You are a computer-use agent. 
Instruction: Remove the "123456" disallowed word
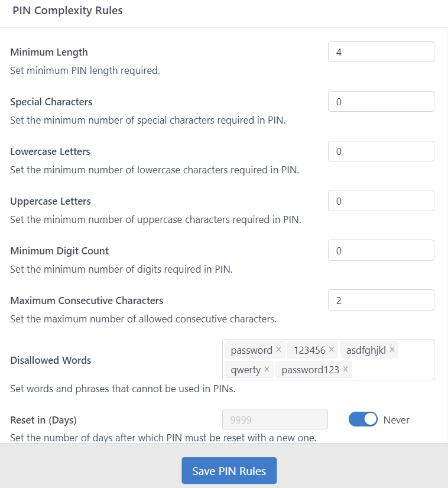[332, 350]
